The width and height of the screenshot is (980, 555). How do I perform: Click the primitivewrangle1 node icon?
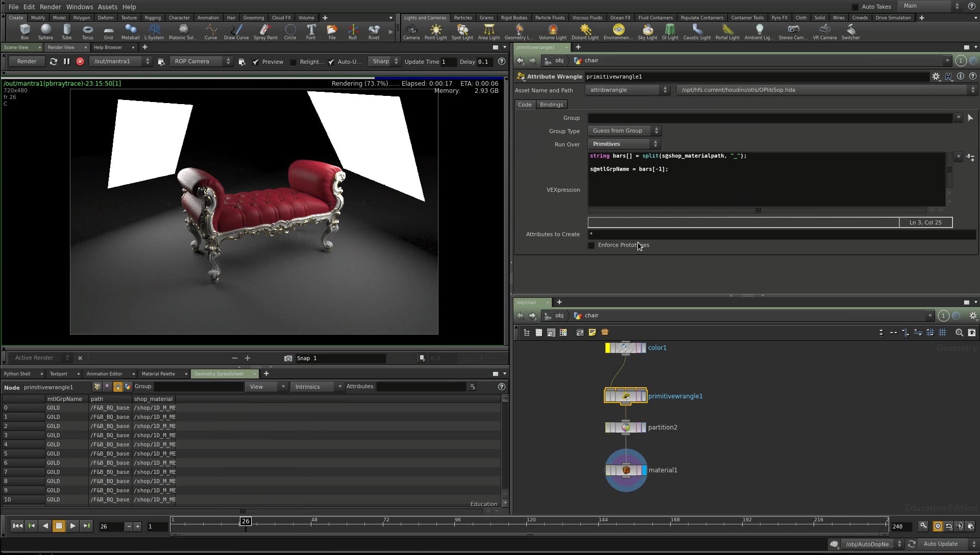626,396
